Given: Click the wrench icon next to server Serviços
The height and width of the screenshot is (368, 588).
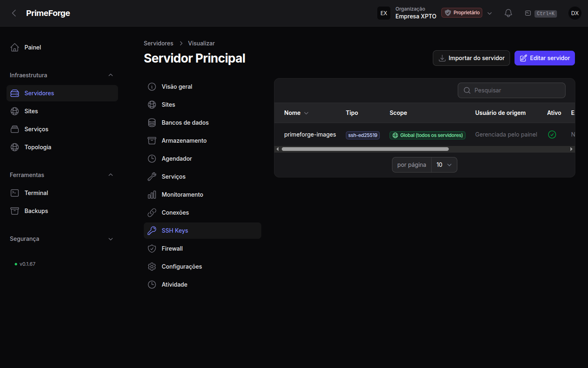Looking at the screenshot, I should point(152,177).
